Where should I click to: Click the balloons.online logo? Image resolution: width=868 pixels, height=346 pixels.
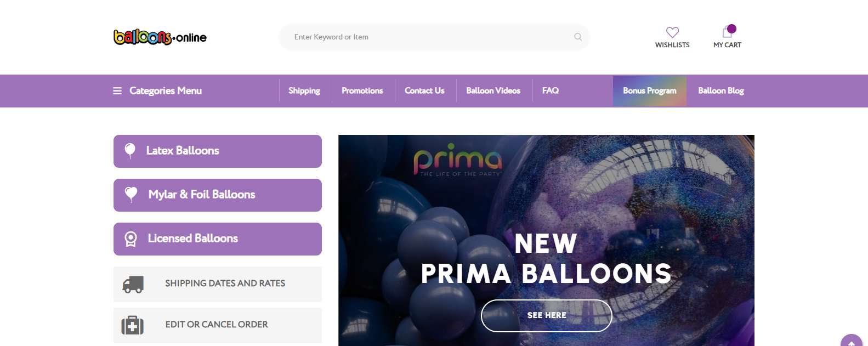[160, 37]
